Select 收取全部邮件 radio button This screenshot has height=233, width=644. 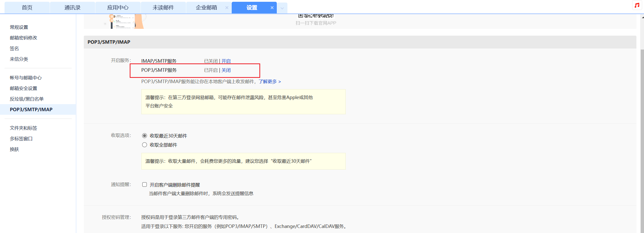(x=145, y=145)
